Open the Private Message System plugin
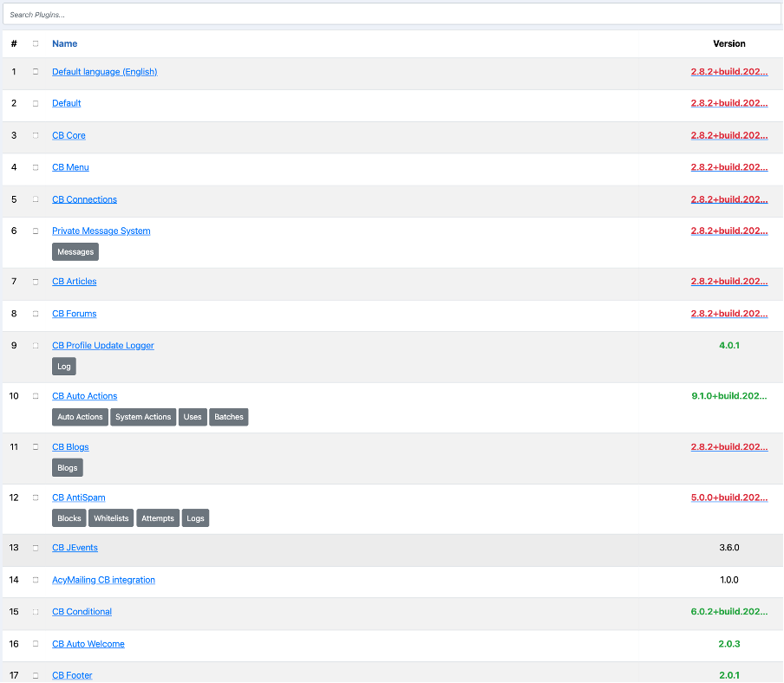This screenshot has height=683, width=784. click(101, 231)
